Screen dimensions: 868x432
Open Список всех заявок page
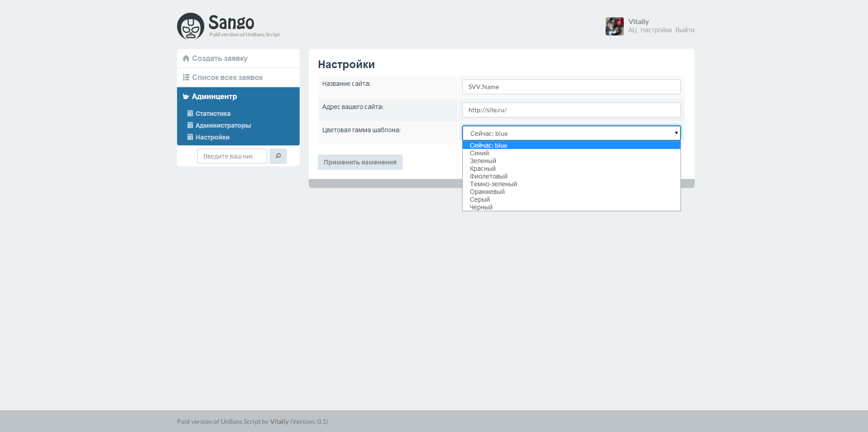238,77
